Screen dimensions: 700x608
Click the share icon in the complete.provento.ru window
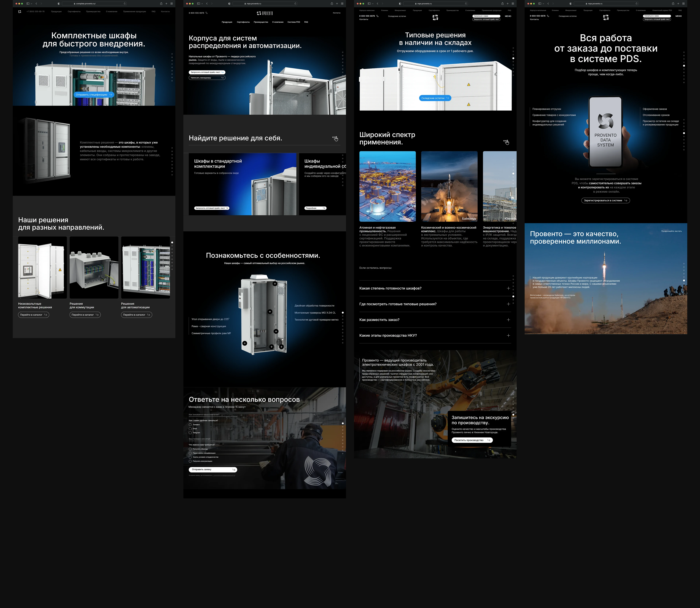pyautogui.click(x=161, y=4)
